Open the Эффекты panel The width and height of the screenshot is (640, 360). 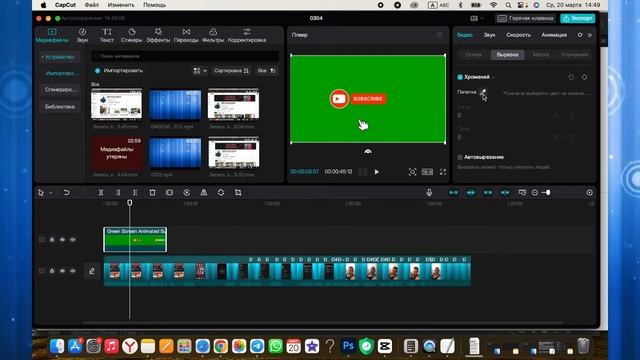tap(158, 35)
